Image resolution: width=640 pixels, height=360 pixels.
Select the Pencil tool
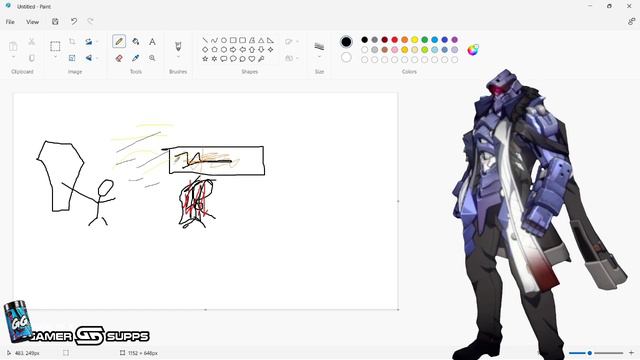coord(119,41)
